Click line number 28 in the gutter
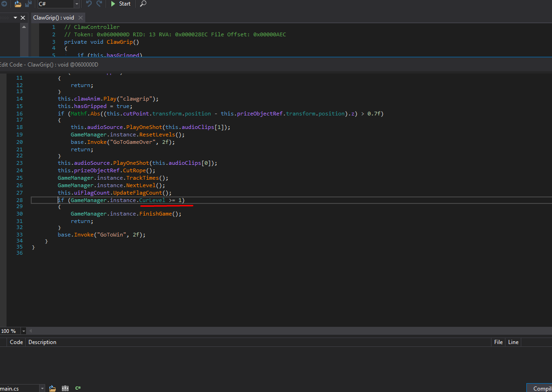The image size is (552, 392). point(20,200)
